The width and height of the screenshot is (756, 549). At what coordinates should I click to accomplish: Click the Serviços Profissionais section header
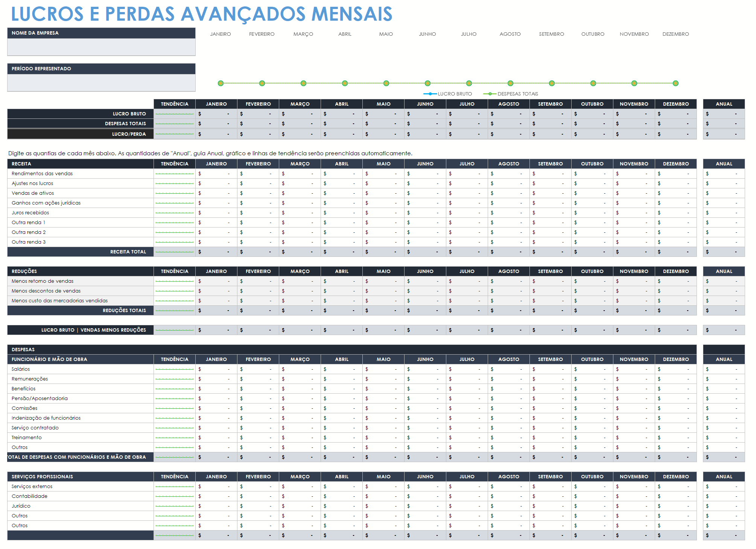81,476
